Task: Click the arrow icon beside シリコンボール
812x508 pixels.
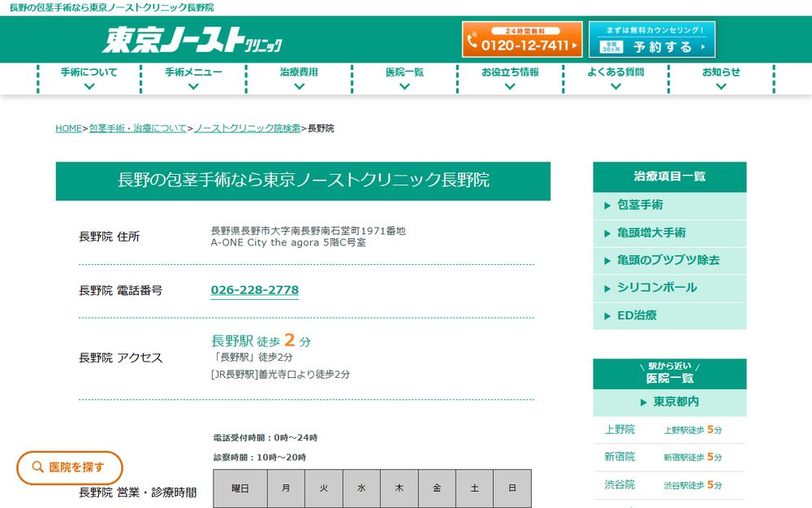Action: point(607,289)
